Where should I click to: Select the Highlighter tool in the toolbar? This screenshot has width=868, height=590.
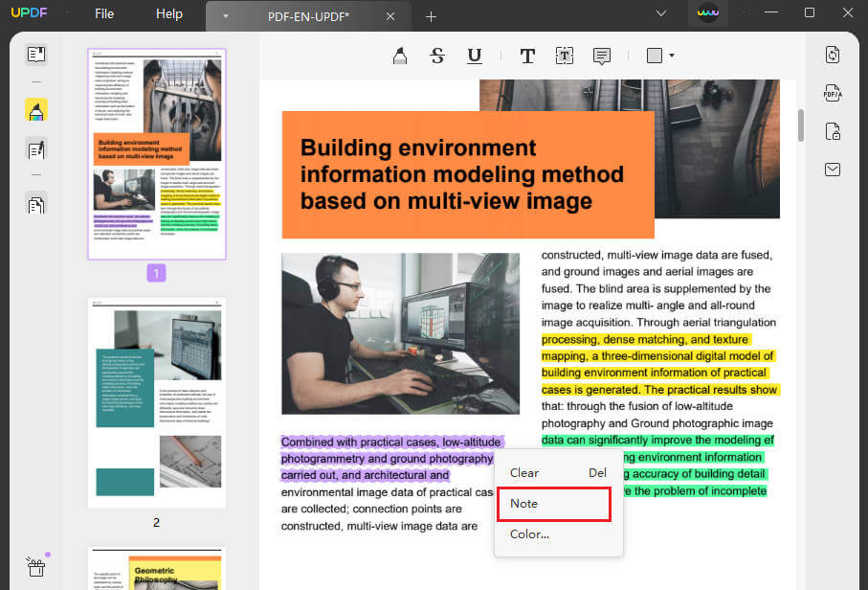tap(399, 55)
